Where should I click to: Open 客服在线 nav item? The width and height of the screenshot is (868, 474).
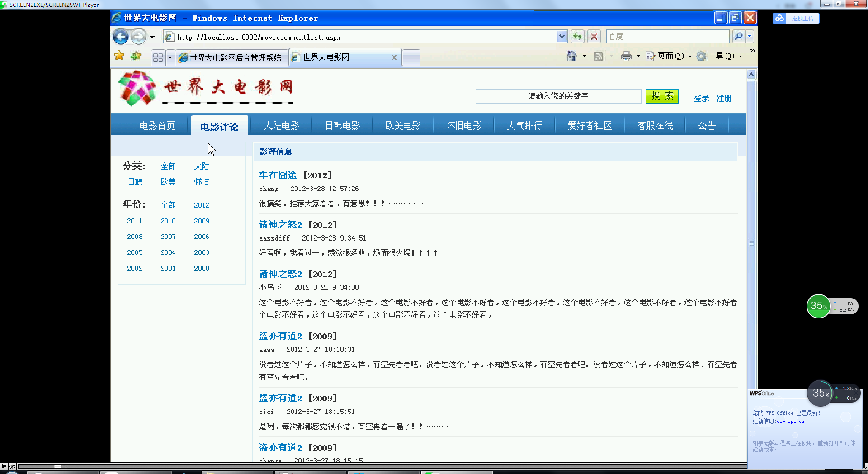tap(655, 125)
